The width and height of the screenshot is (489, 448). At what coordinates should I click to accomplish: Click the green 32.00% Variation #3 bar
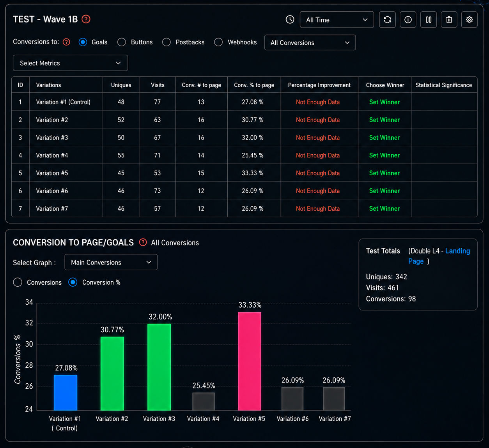pyautogui.click(x=159, y=367)
